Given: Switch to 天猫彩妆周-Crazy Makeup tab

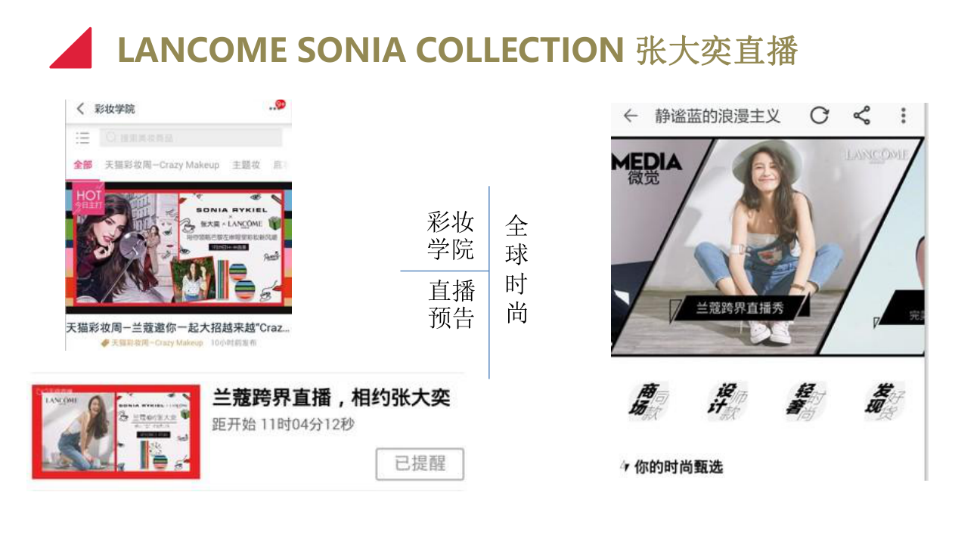Looking at the screenshot, I should [162, 165].
